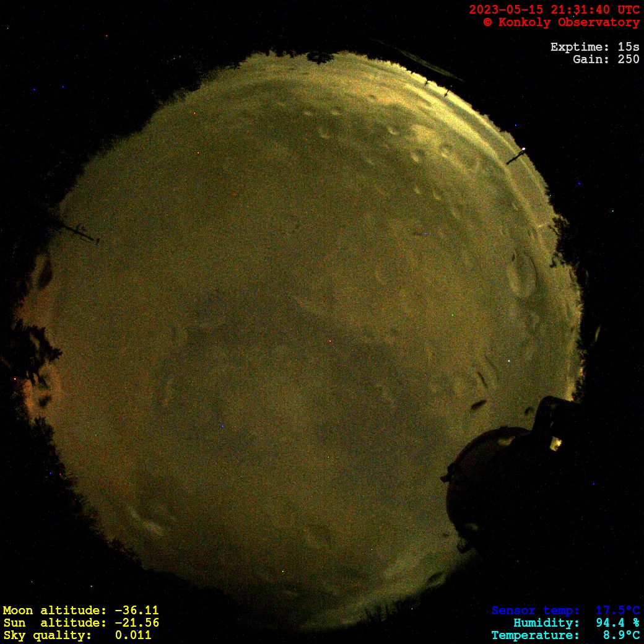This screenshot has width=644, height=644.
Task: Select the Humidity 94.4 % reading
Action: [x=576, y=623]
